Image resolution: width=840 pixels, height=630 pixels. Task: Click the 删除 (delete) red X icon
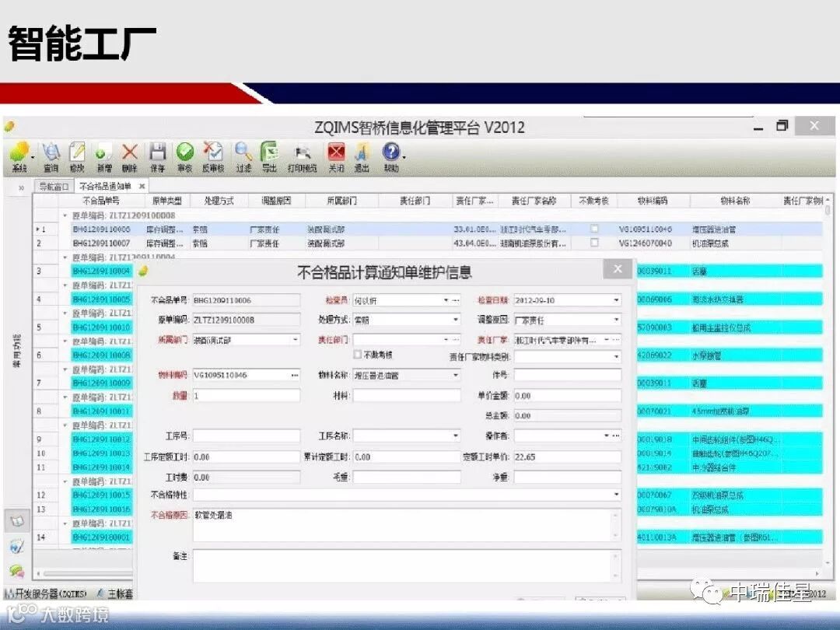point(130,156)
